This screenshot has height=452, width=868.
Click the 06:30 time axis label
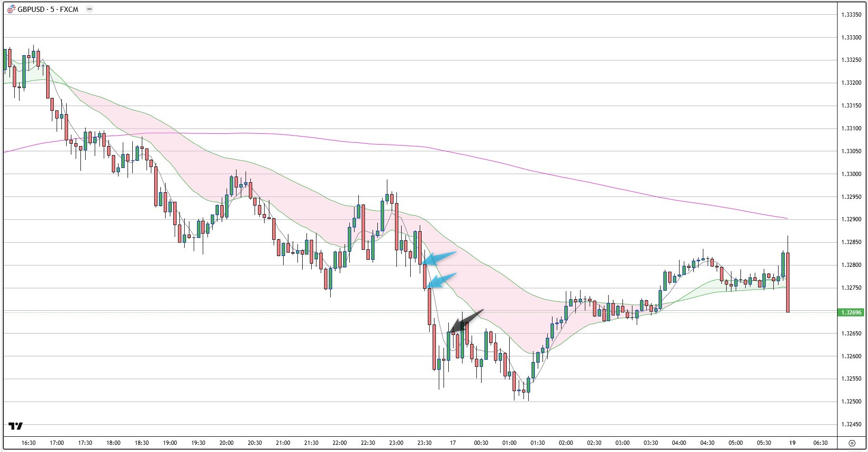point(820,443)
